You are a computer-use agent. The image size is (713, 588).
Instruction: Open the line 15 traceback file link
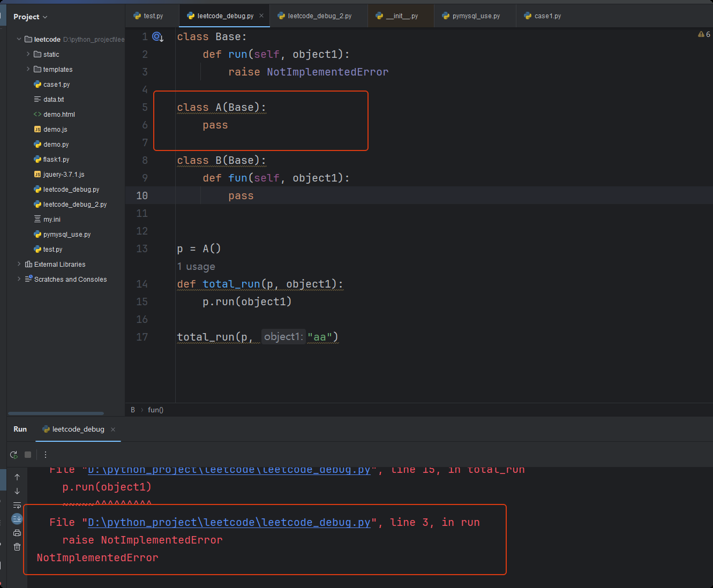coord(229,470)
